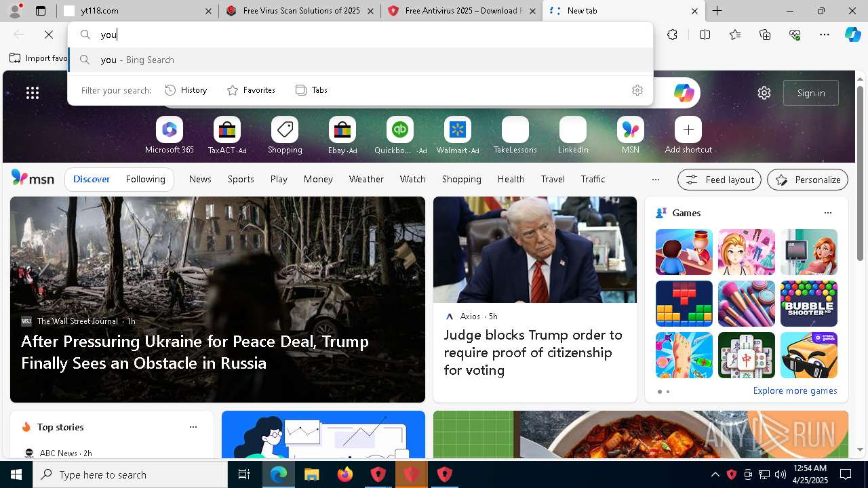The height and width of the screenshot is (488, 868).
Task: Open Games card options menu
Action: [x=827, y=213]
